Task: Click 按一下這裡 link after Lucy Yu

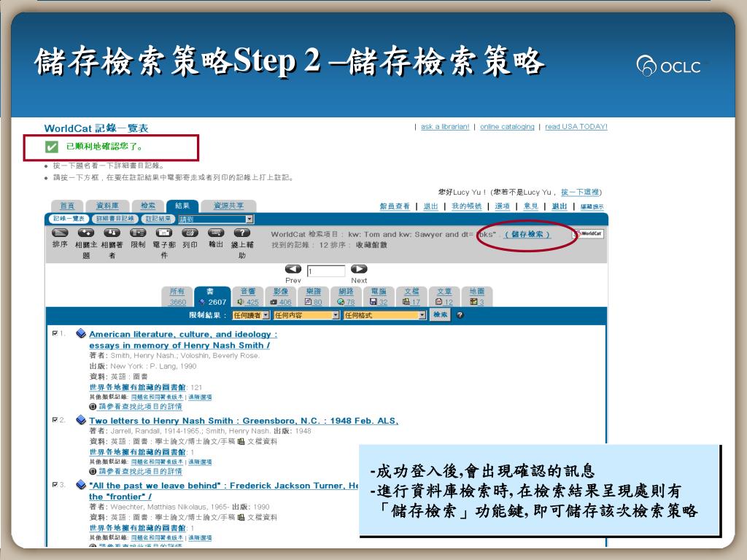Action: tap(580, 192)
